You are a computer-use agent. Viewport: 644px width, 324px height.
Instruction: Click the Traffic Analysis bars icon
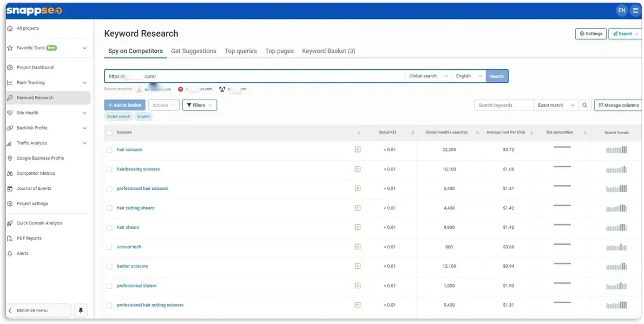point(10,143)
